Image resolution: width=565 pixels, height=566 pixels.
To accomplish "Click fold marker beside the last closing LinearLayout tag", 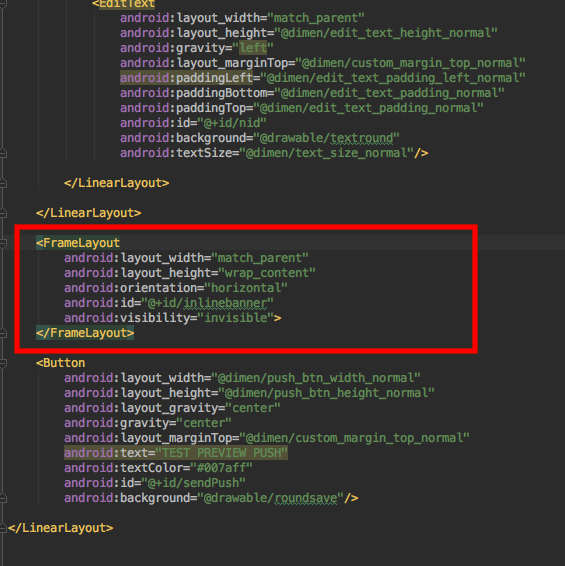I will coord(3,528).
